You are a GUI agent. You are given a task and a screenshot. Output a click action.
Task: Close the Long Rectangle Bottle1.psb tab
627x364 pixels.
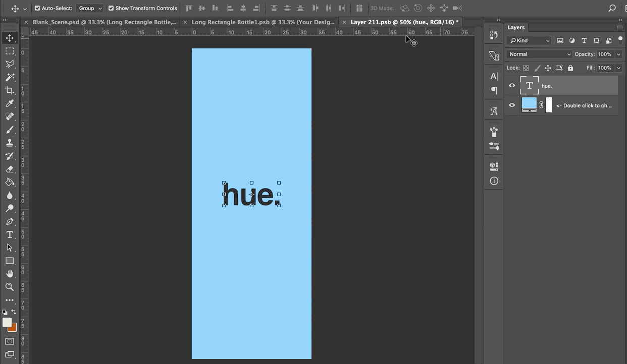point(185,22)
